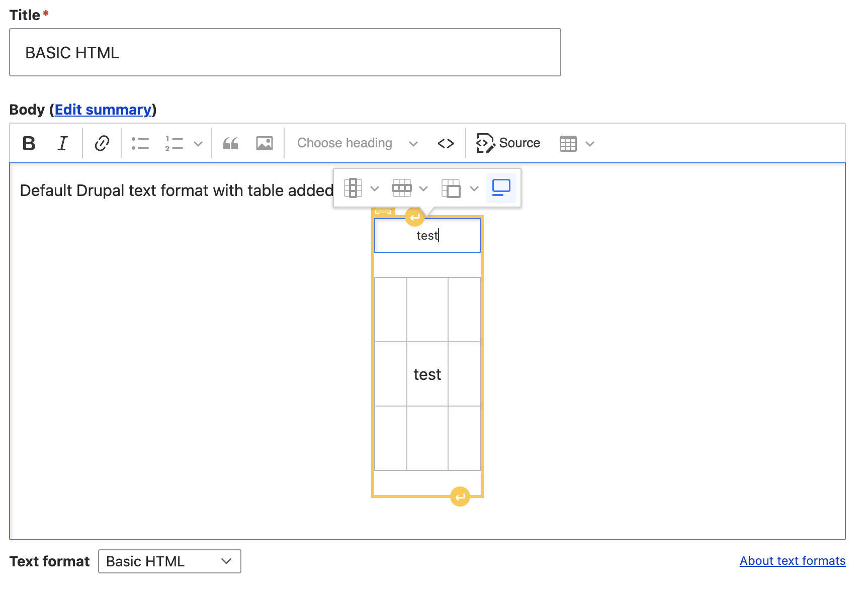868x592 pixels.
Task: Apply italic formatting
Action: 62,143
